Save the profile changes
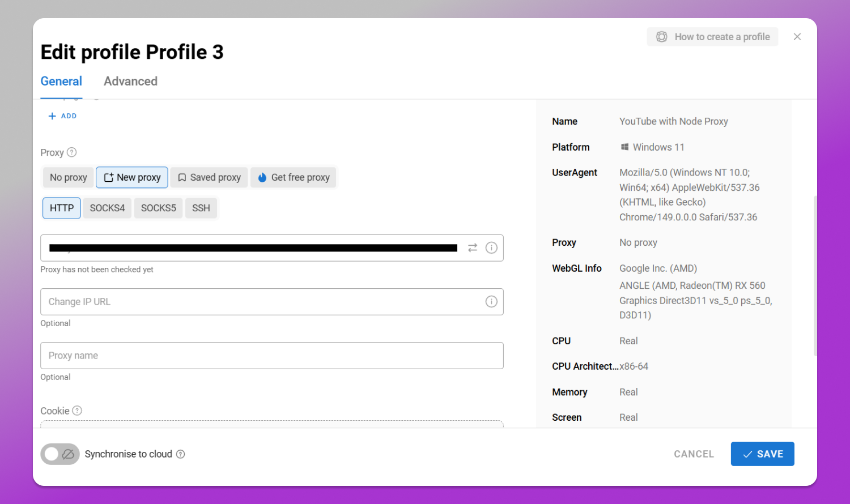The width and height of the screenshot is (850, 504). point(763,454)
